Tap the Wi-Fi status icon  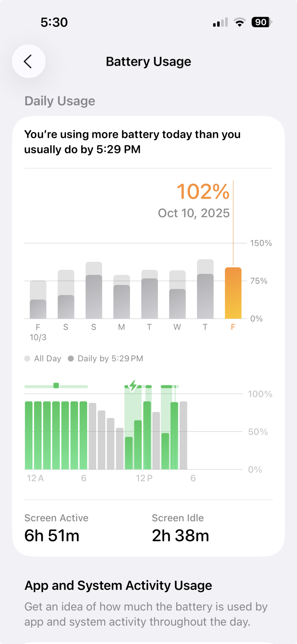click(x=239, y=22)
